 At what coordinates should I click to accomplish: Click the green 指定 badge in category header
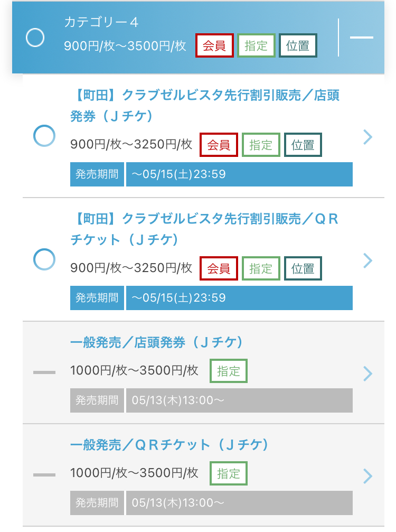(x=256, y=45)
